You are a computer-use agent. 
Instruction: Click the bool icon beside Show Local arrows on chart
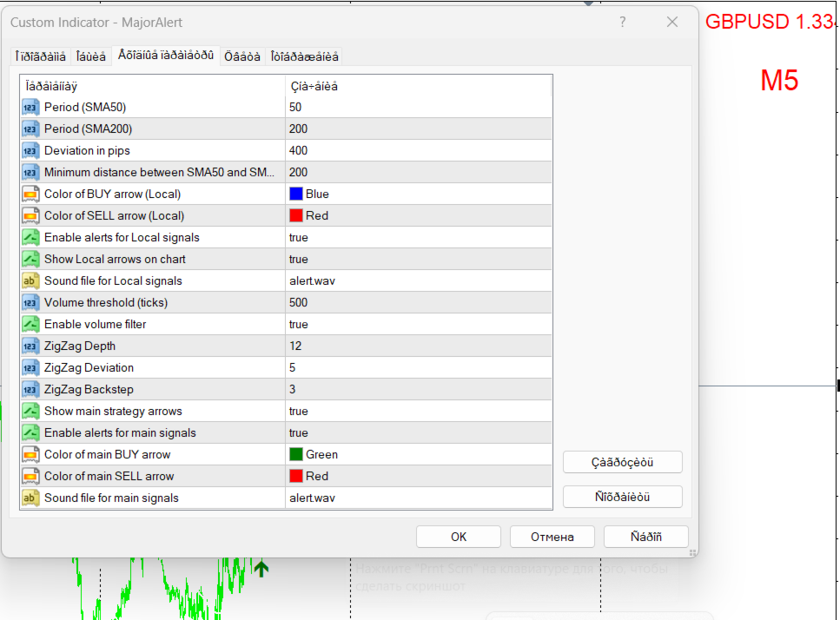[x=30, y=259]
